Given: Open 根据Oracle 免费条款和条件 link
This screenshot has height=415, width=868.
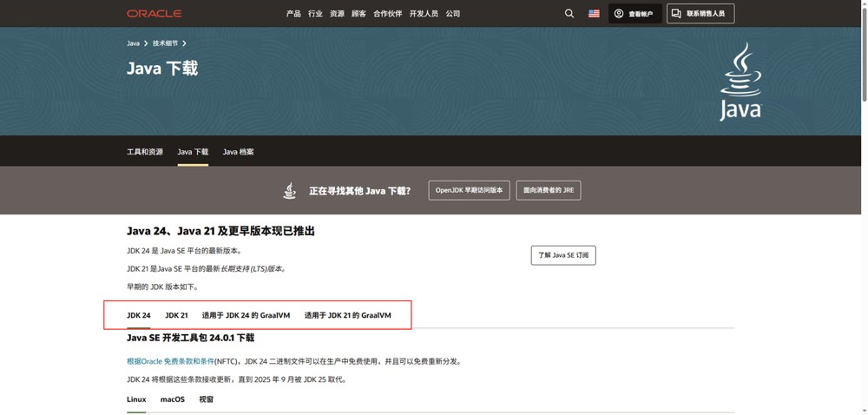Looking at the screenshot, I should tap(170, 361).
